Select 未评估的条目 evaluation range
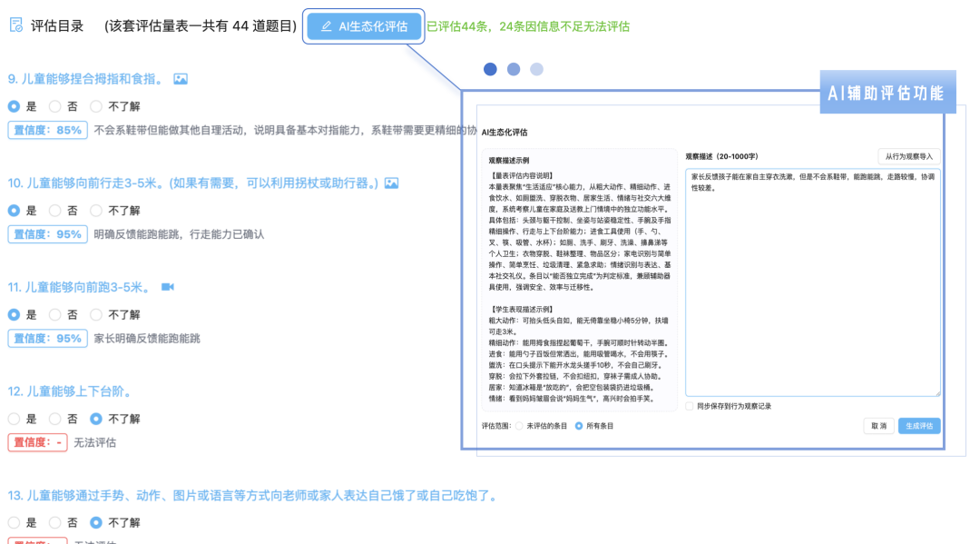Screen dimensions: 980x544 (519, 426)
